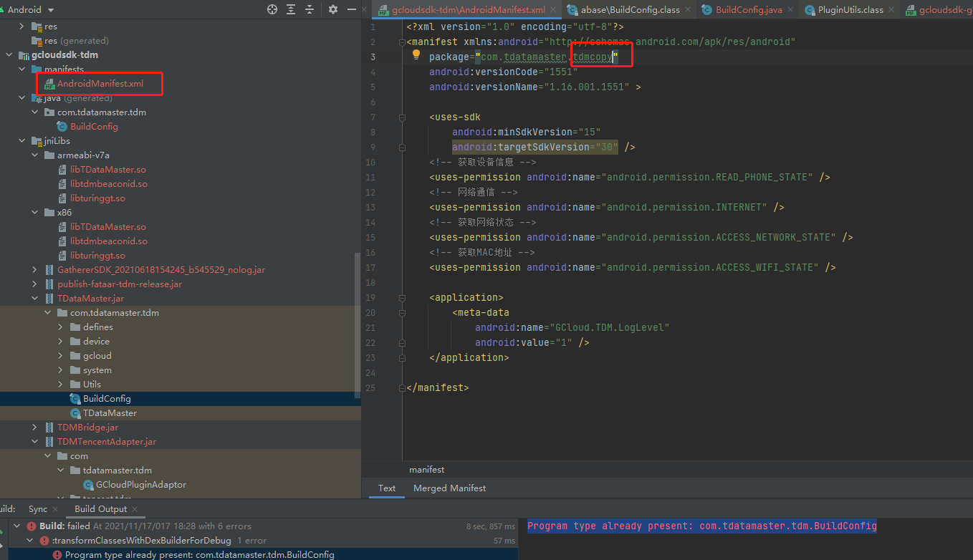Image resolution: width=973 pixels, height=560 pixels.
Task: Collapse the jniLibs folder
Action: tap(21, 141)
